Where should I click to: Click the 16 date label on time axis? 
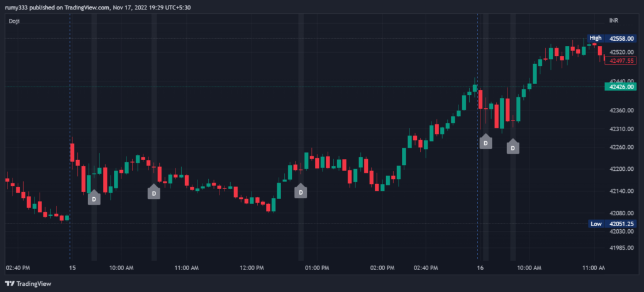480,268
